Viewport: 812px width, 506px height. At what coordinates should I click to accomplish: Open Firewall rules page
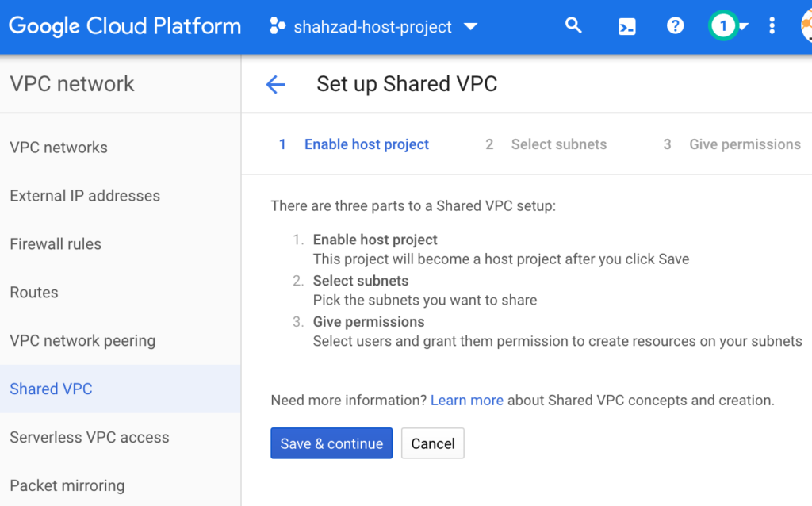(121, 244)
